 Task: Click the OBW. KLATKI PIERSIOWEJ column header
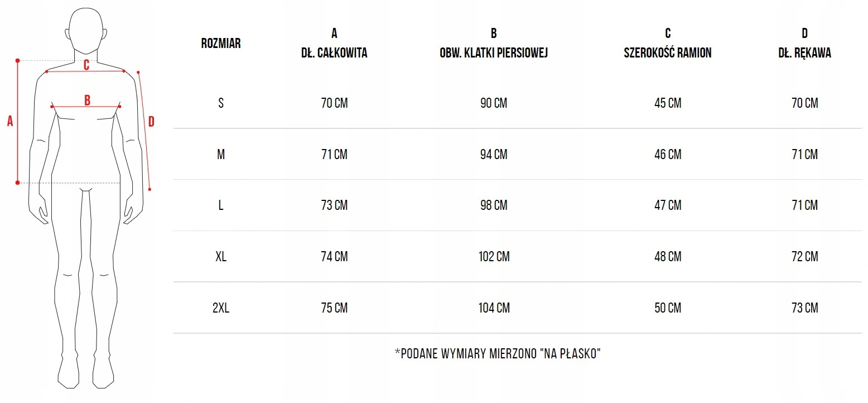point(494,53)
